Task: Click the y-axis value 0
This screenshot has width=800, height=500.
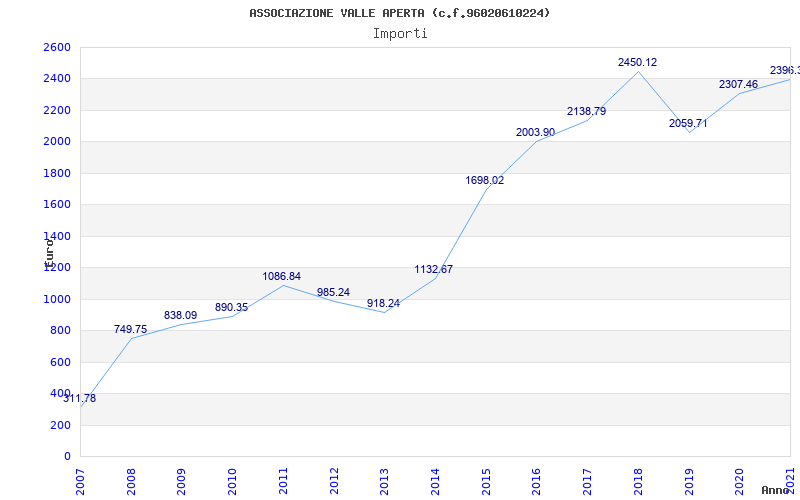Action: click(67, 457)
